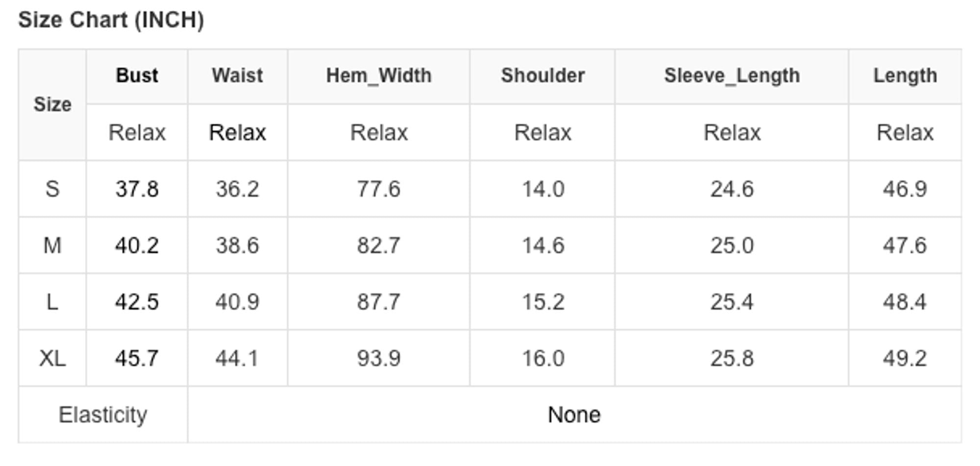Select the 25.8 sleeve length value
This screenshot has width=980, height=466.
pyautogui.click(x=732, y=358)
